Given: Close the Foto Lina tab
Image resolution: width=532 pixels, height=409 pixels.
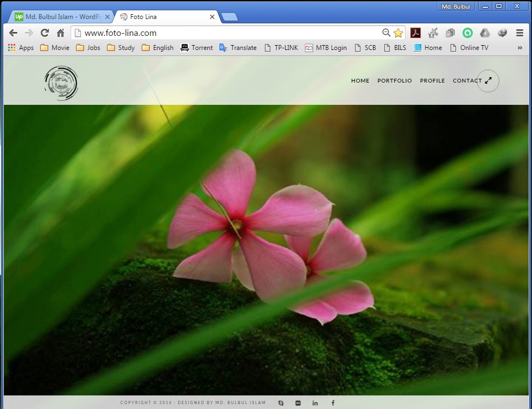Looking at the screenshot, I should click(212, 17).
